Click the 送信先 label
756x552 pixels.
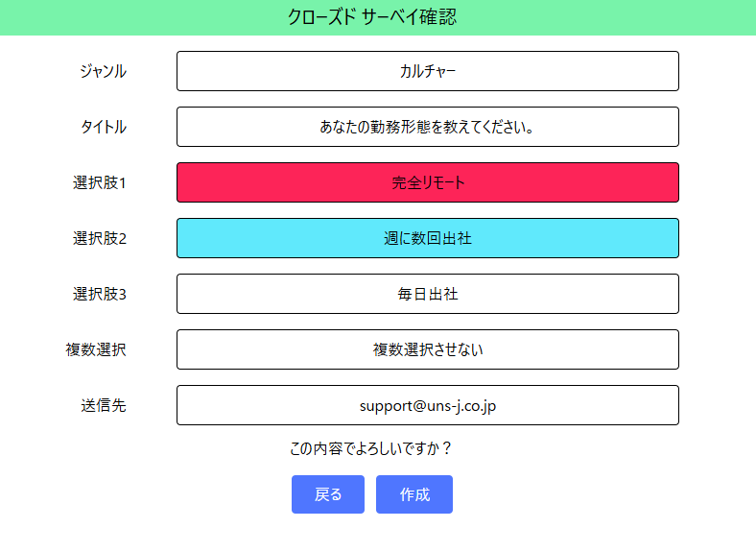coord(104,405)
